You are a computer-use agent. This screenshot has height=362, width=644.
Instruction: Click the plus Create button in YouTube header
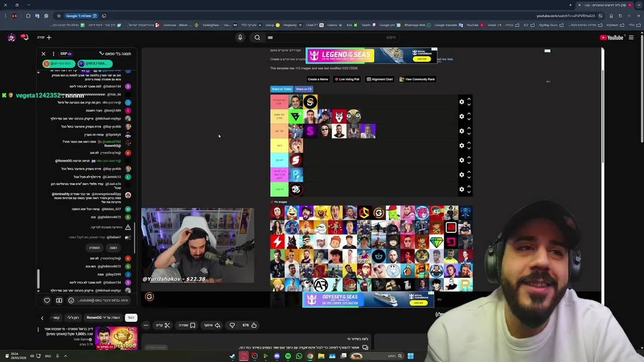44,37
